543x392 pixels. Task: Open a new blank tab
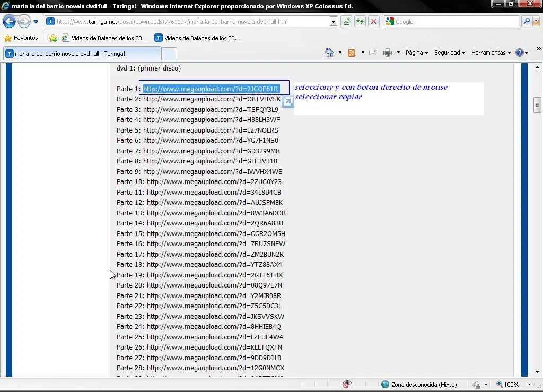(169, 54)
